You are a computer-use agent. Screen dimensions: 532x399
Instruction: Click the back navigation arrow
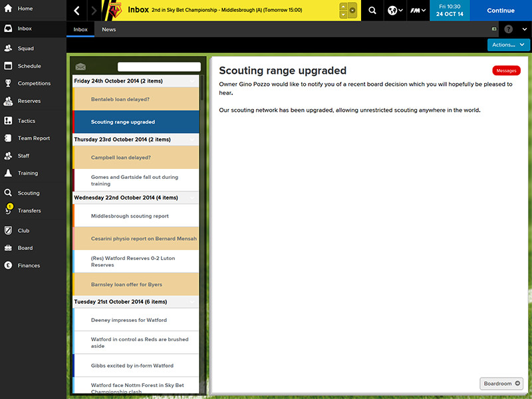click(77, 11)
